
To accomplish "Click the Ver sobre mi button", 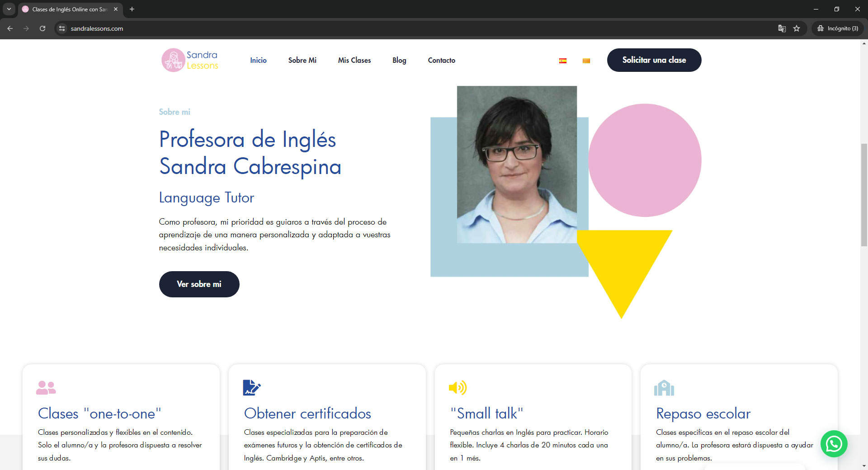I will tap(199, 284).
